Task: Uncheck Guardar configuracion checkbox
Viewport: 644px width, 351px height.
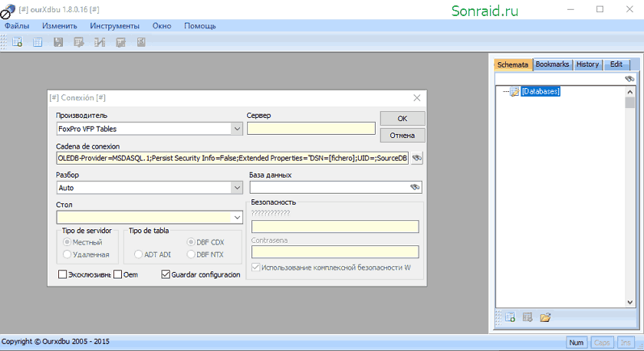Action: click(x=166, y=274)
